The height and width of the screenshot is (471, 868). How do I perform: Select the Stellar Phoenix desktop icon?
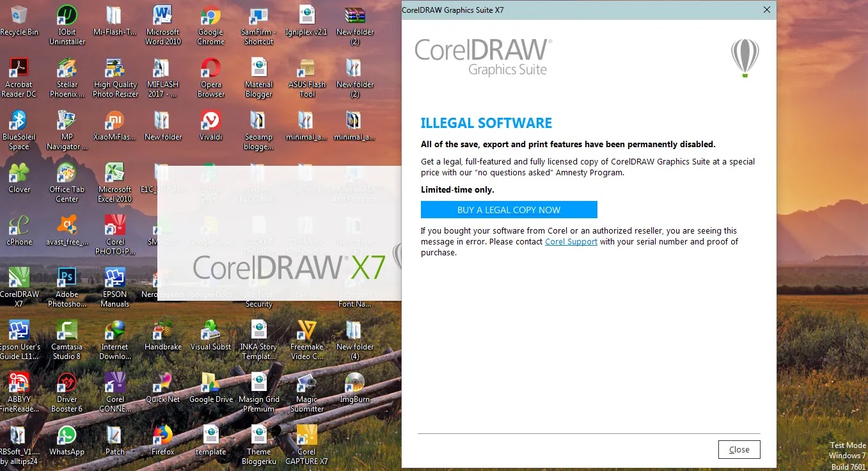pyautogui.click(x=67, y=77)
